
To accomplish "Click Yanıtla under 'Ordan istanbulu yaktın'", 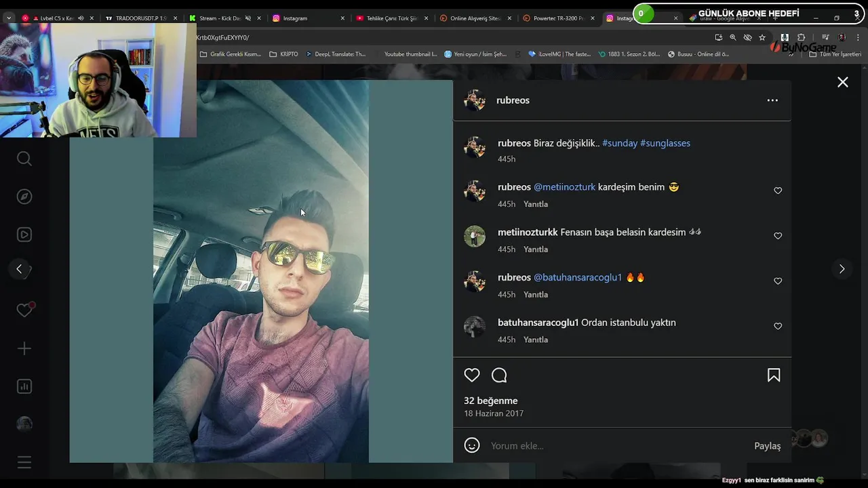I will pos(536,340).
